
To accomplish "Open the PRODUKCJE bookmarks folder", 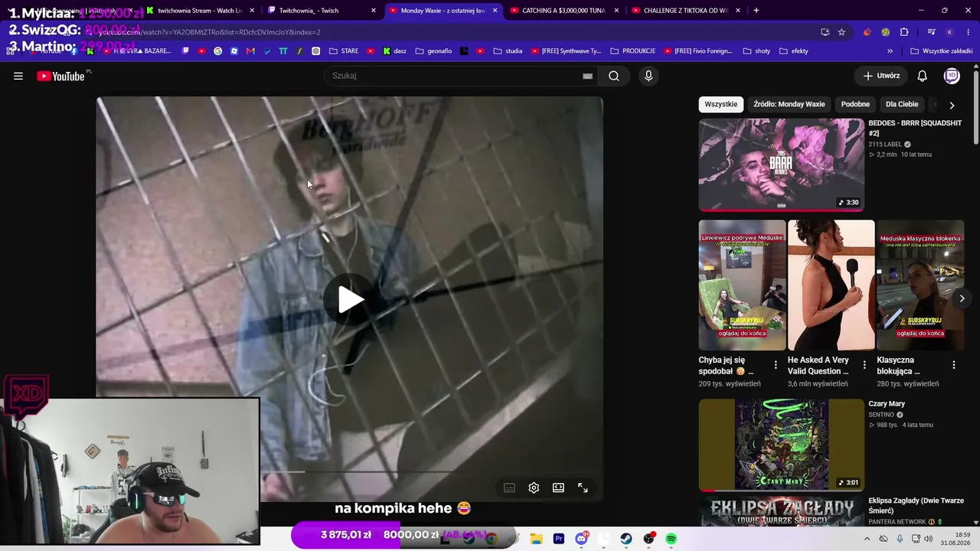I will coord(633,51).
